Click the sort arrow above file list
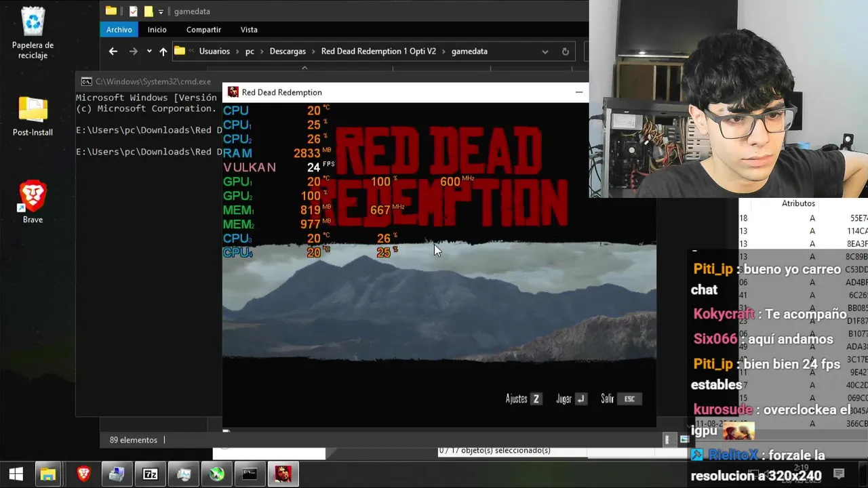 pyautogui.click(x=304, y=67)
